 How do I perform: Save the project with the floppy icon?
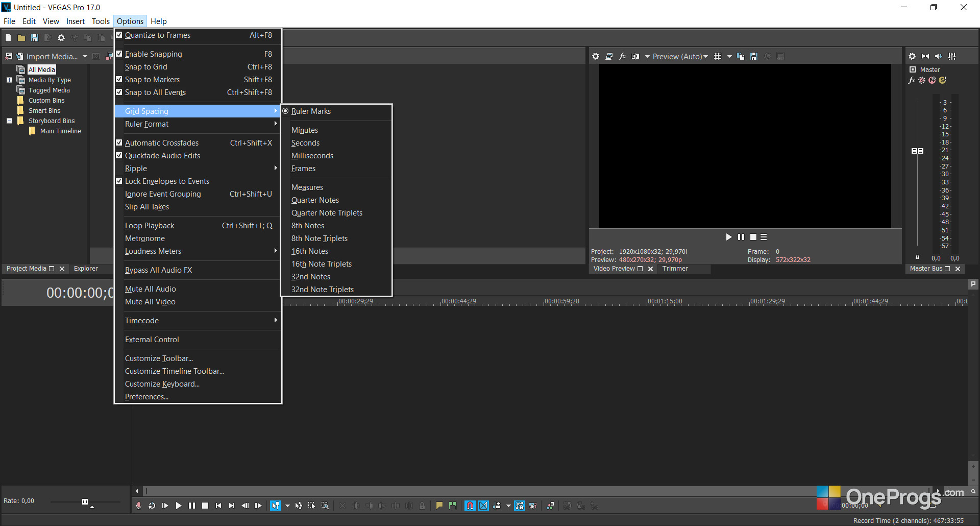35,38
